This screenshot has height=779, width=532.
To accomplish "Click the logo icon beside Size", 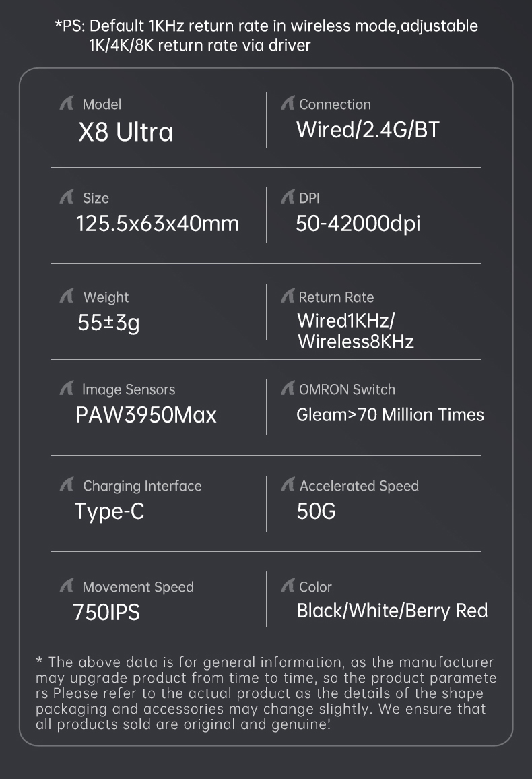I will coord(67,197).
